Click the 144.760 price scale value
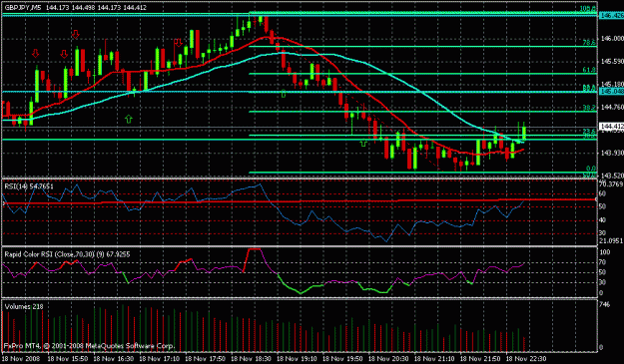This screenshot has height=364, width=624. click(x=612, y=107)
